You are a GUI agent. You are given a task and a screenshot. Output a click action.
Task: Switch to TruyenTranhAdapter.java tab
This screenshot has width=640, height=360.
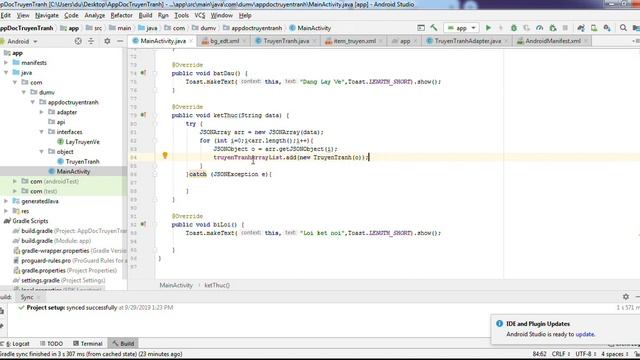467,41
